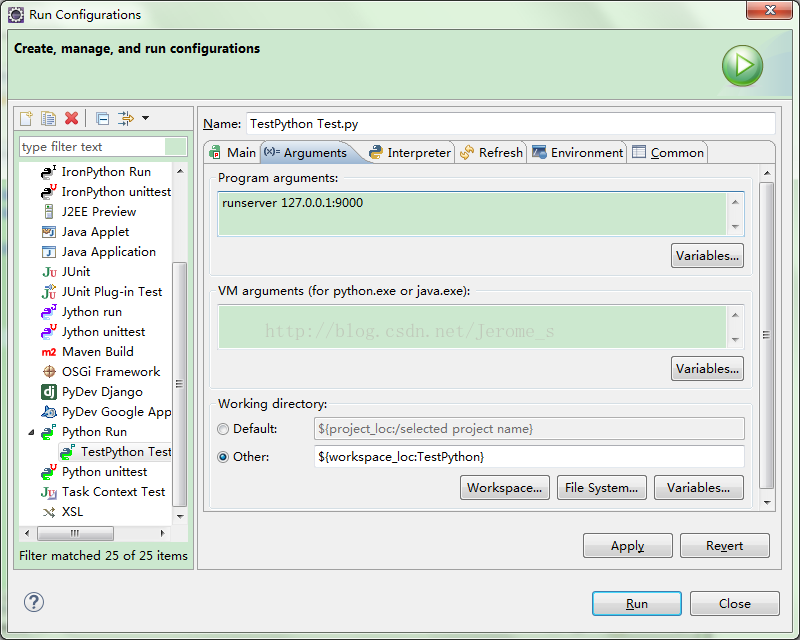
Task: Switch to the Environment tab
Action: click(578, 153)
